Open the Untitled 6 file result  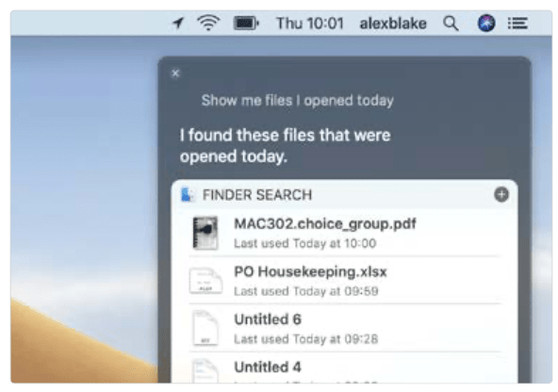344,328
